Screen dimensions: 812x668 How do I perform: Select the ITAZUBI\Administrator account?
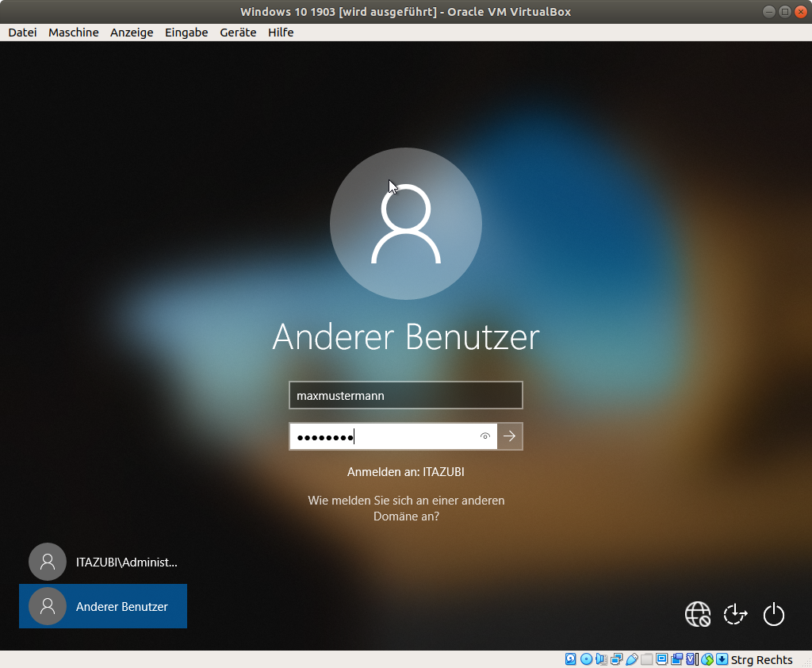[104, 562]
